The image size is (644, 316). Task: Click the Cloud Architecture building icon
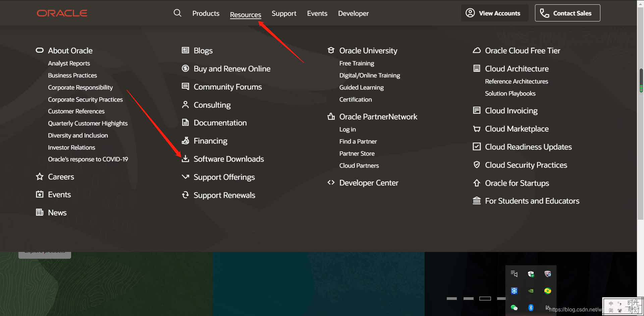click(477, 68)
